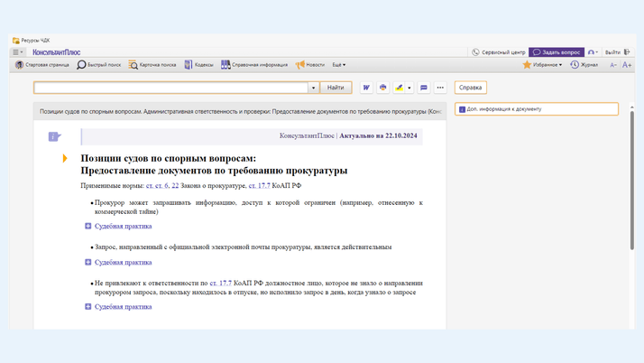Viewport: 644px width, 363px height.
Task: Open Кодексы section
Action: (198, 64)
